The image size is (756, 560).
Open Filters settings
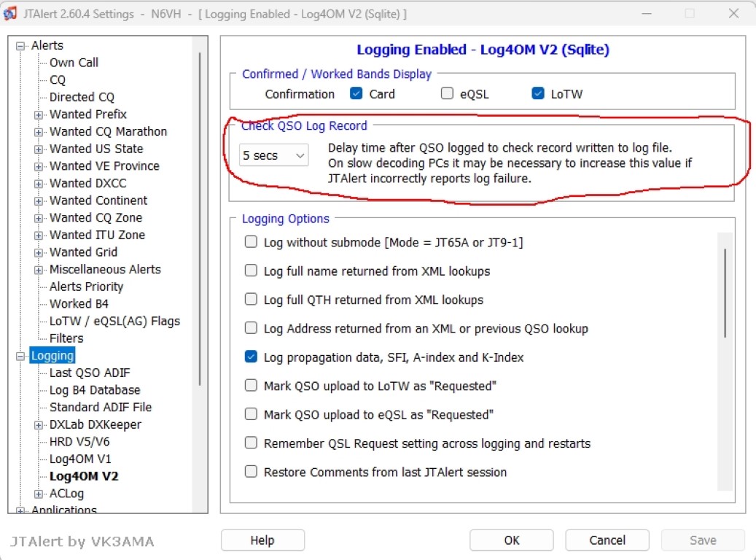click(66, 338)
